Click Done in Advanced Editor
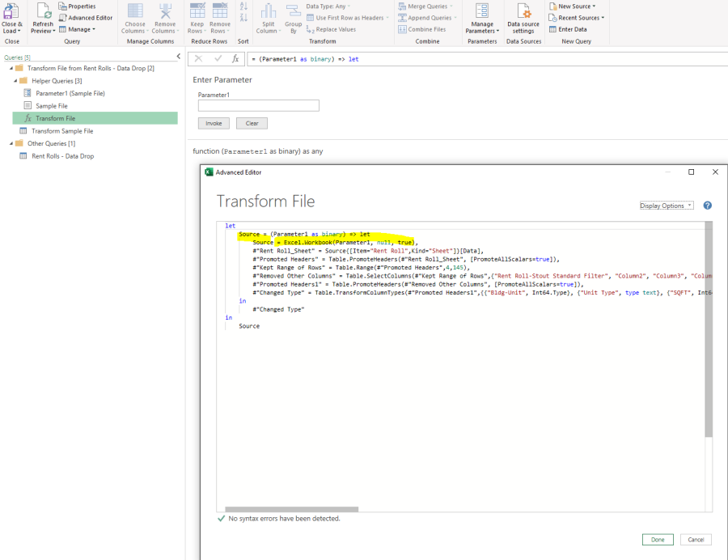Screen dimensions: 728x560 pos(658,540)
